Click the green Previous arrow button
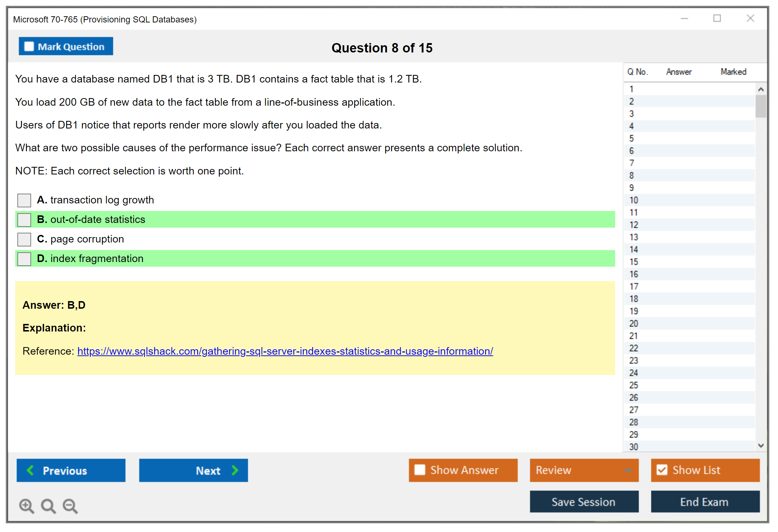 pos(71,470)
